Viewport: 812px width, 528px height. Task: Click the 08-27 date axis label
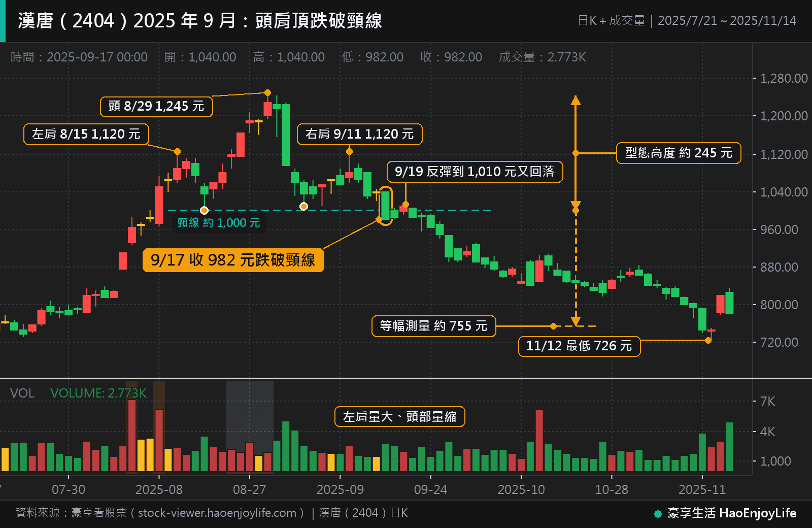[x=249, y=490]
